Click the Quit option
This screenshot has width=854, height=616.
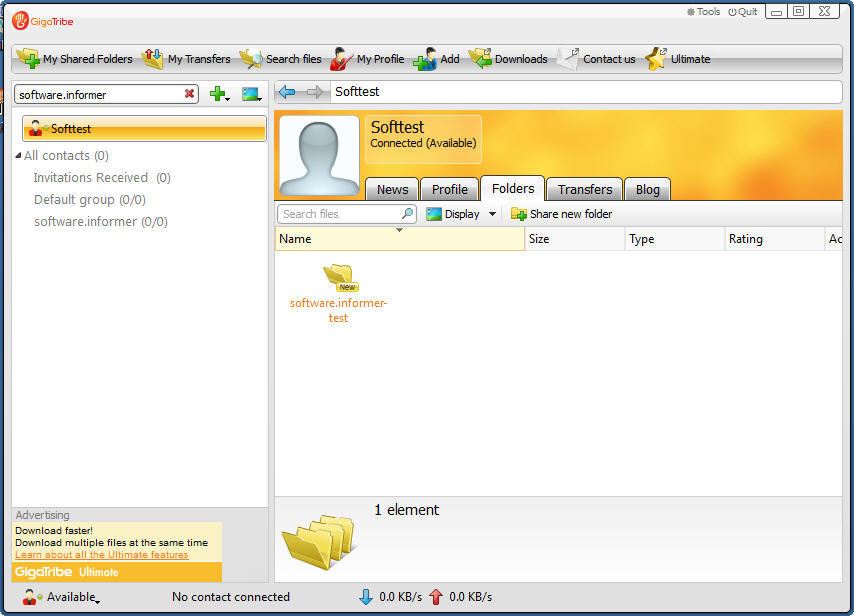pyautogui.click(x=743, y=11)
